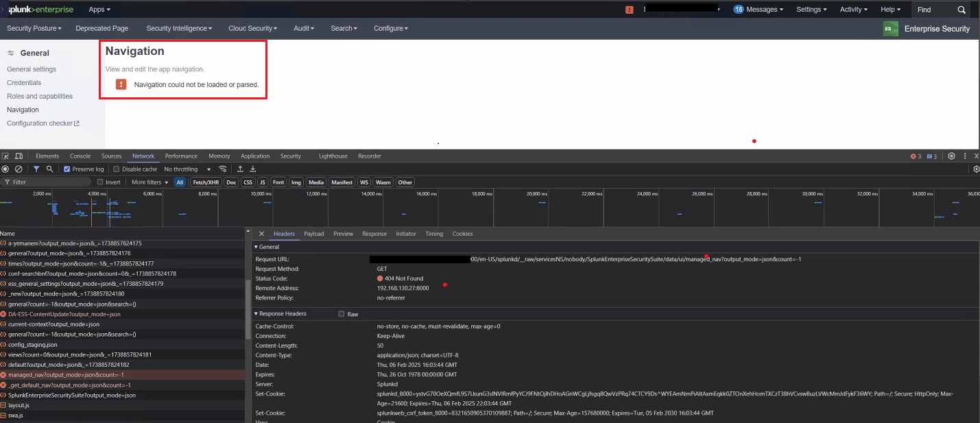Check the Invert filter checkbox

(101, 182)
